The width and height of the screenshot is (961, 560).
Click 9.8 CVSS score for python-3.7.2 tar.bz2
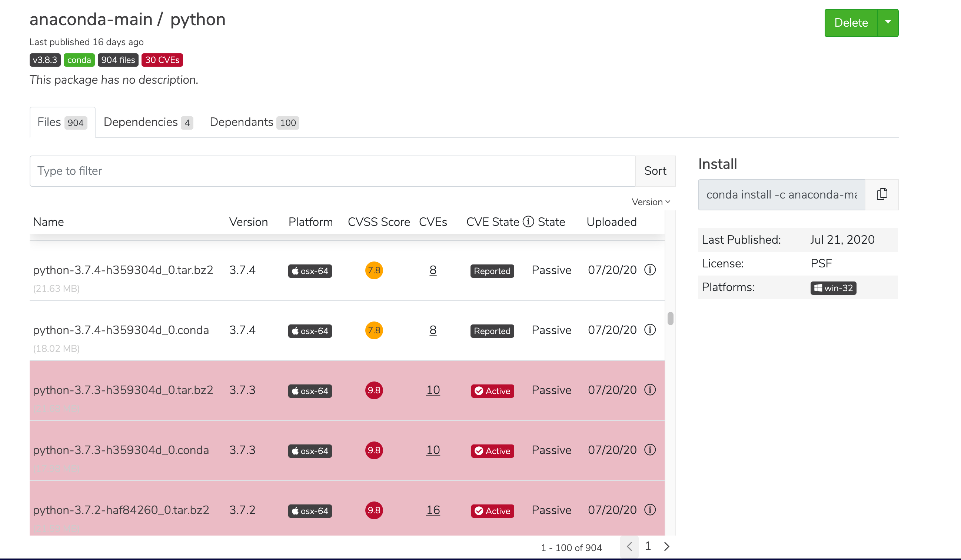point(374,510)
